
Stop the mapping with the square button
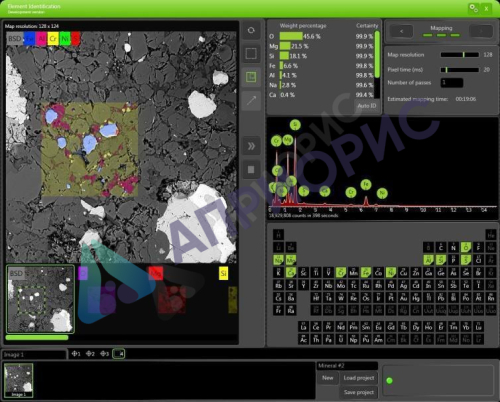[251, 170]
